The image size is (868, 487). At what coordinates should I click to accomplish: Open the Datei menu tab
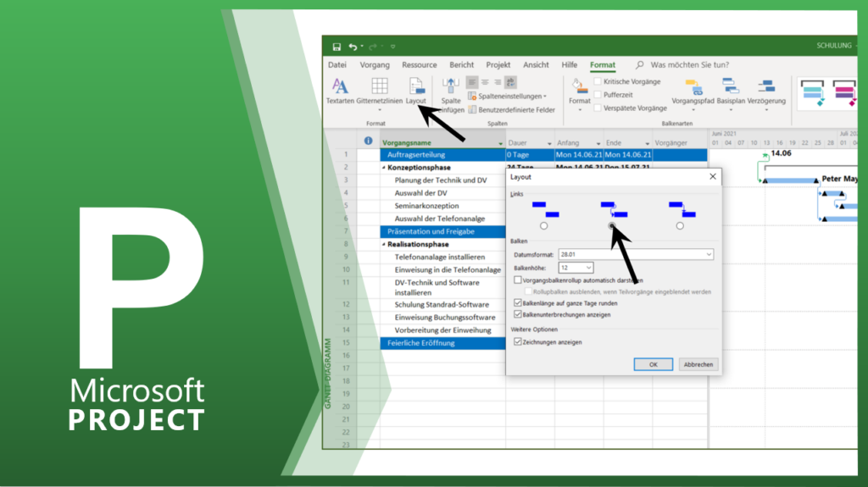[337, 65]
